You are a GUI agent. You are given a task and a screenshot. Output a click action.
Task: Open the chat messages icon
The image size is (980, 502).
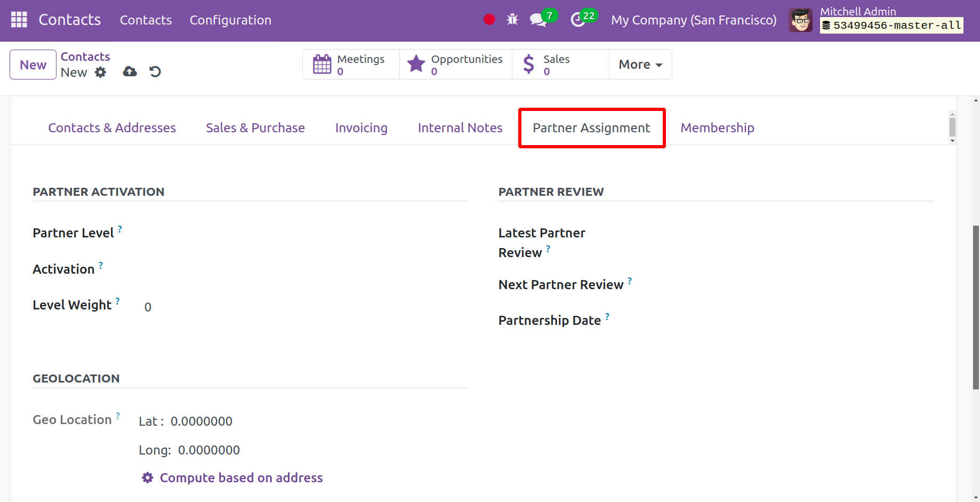pos(539,20)
